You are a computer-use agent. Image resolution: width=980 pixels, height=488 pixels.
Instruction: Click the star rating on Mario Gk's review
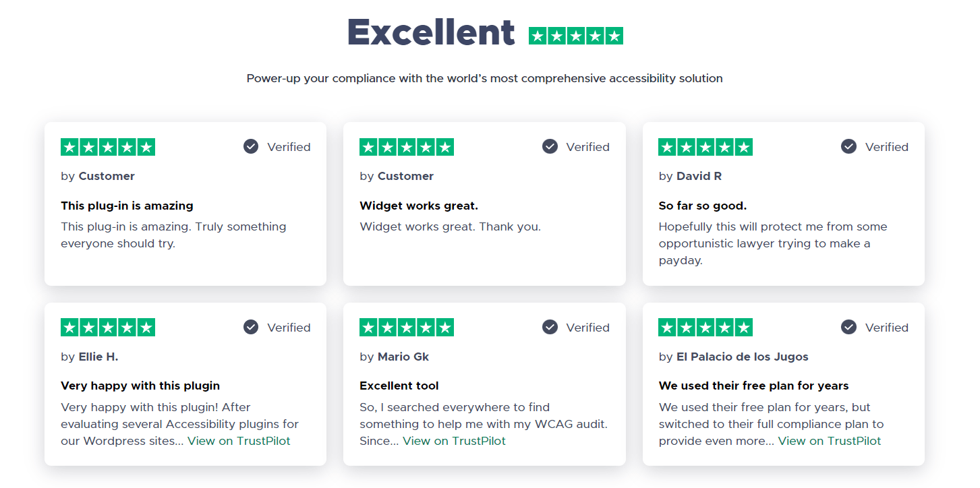[x=406, y=327]
